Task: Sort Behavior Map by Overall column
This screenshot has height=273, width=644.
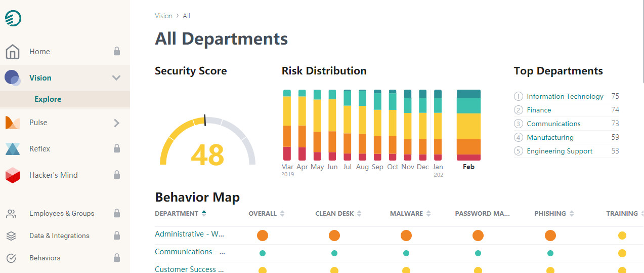Action: coord(266,214)
